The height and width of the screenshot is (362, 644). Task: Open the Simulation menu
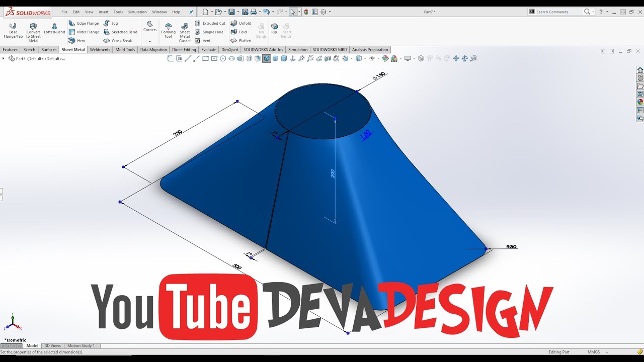point(137,12)
